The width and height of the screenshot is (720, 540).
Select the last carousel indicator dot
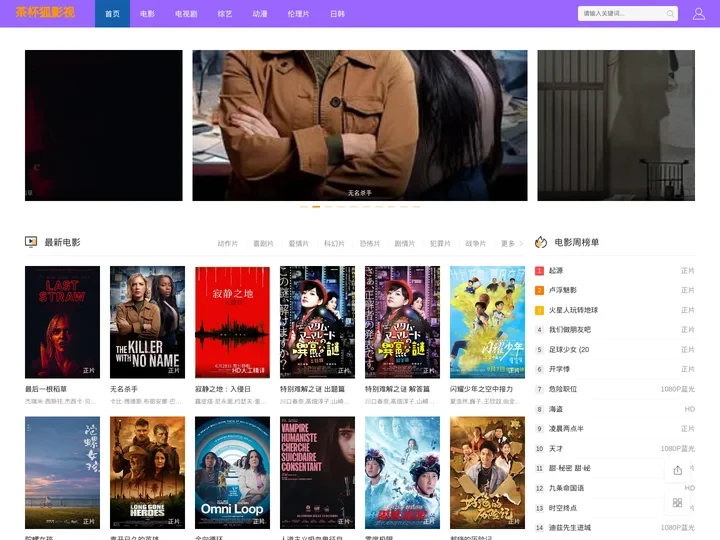click(416, 207)
